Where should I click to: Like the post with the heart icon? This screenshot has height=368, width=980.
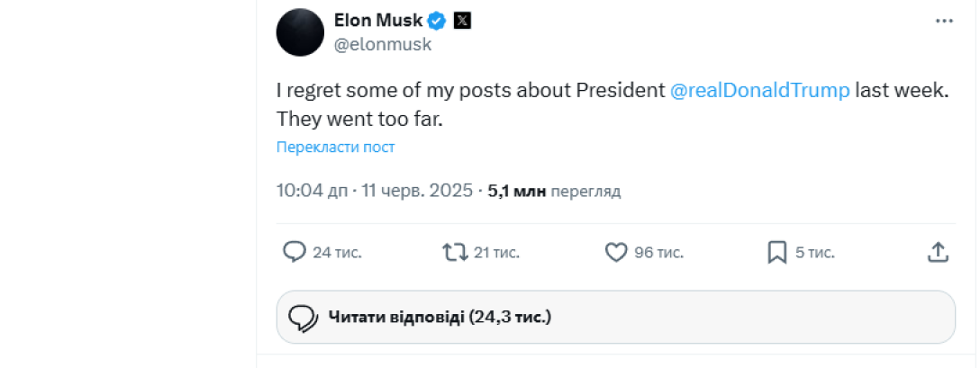[616, 253]
